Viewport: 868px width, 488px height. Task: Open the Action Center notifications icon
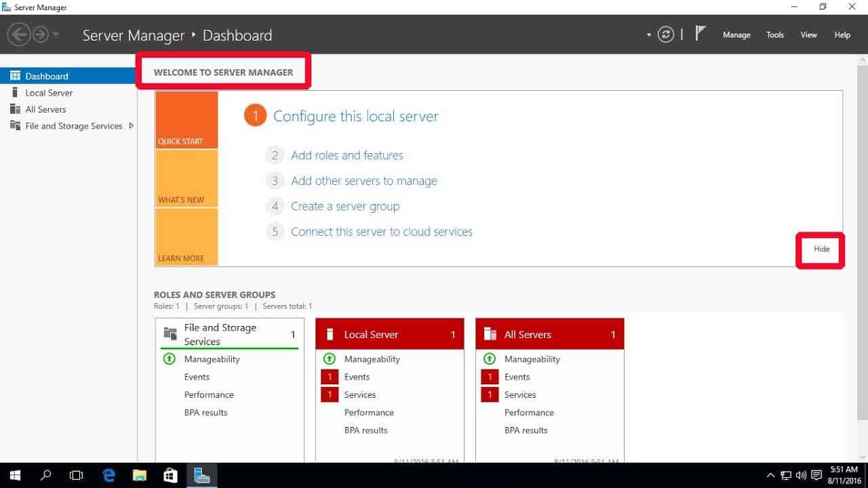[x=816, y=475]
